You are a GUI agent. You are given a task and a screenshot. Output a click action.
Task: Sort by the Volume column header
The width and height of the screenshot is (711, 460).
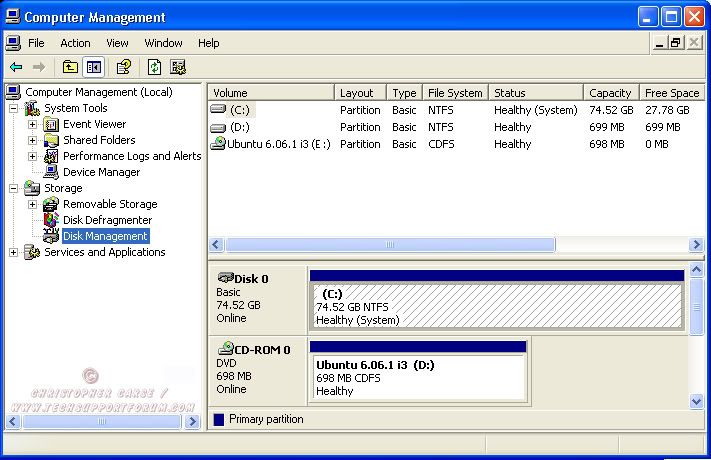point(271,93)
